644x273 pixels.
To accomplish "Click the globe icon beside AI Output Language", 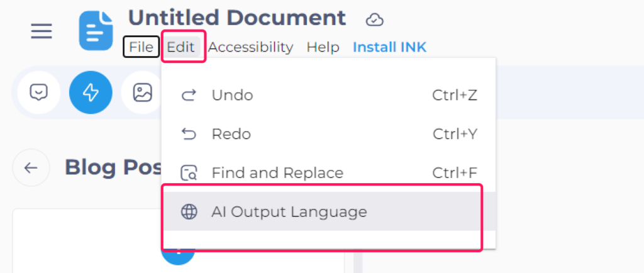I will coord(189,212).
